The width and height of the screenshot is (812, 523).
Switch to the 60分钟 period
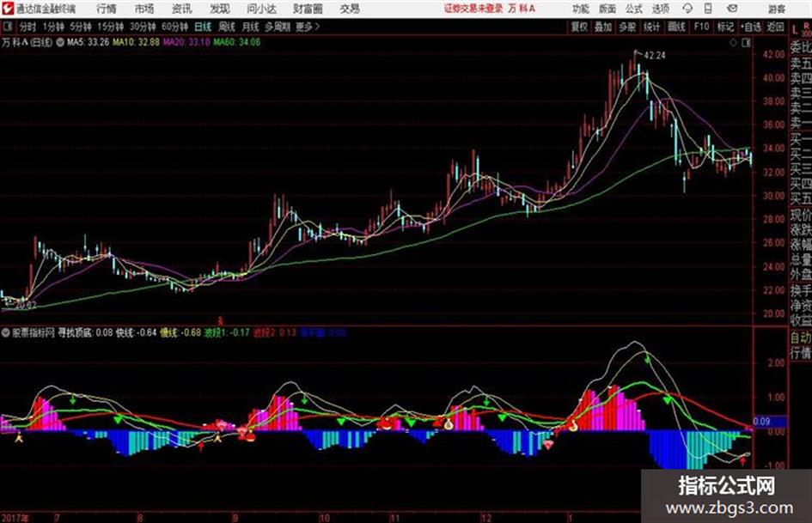pos(174,27)
